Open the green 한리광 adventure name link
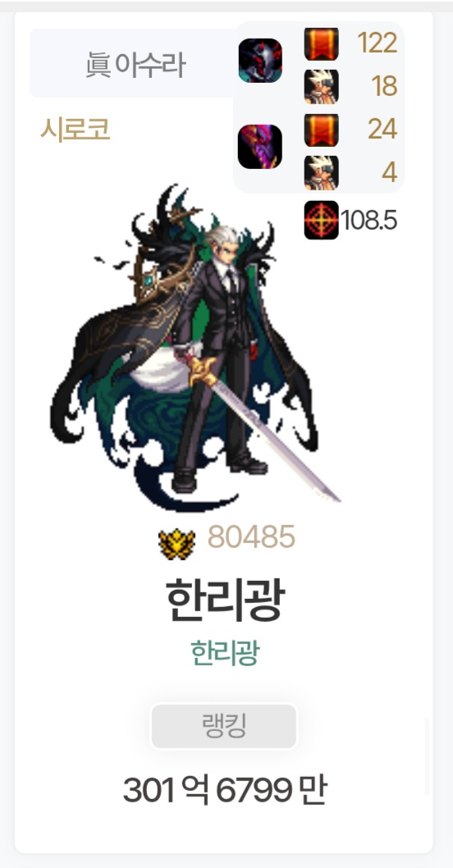Image resolution: width=453 pixels, height=868 pixels. [x=225, y=653]
